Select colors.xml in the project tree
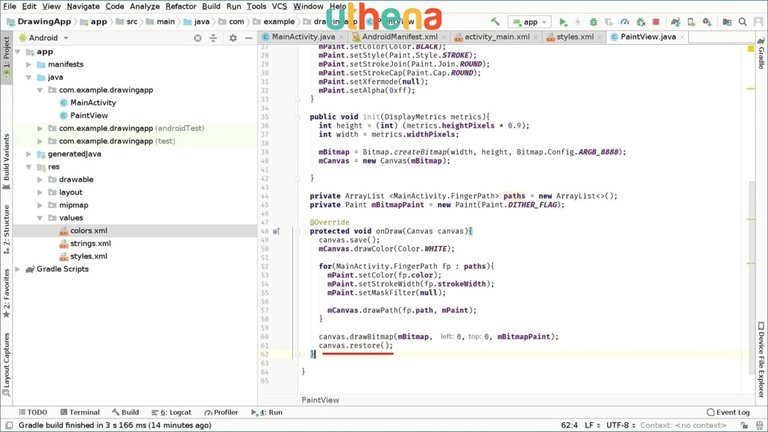This screenshot has width=768, height=432. [88, 230]
